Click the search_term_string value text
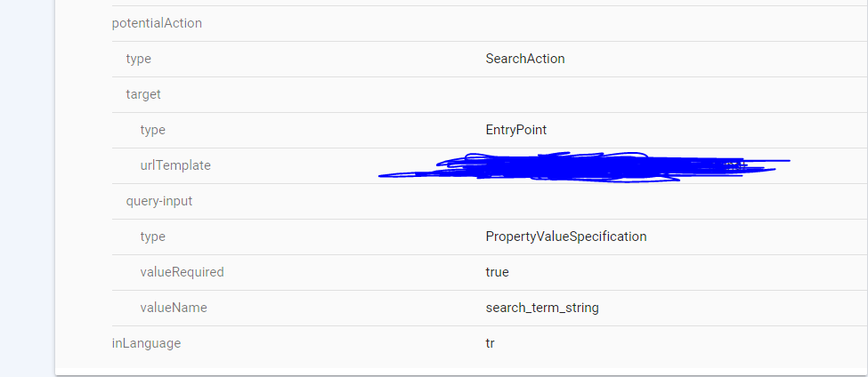 pyautogui.click(x=542, y=308)
